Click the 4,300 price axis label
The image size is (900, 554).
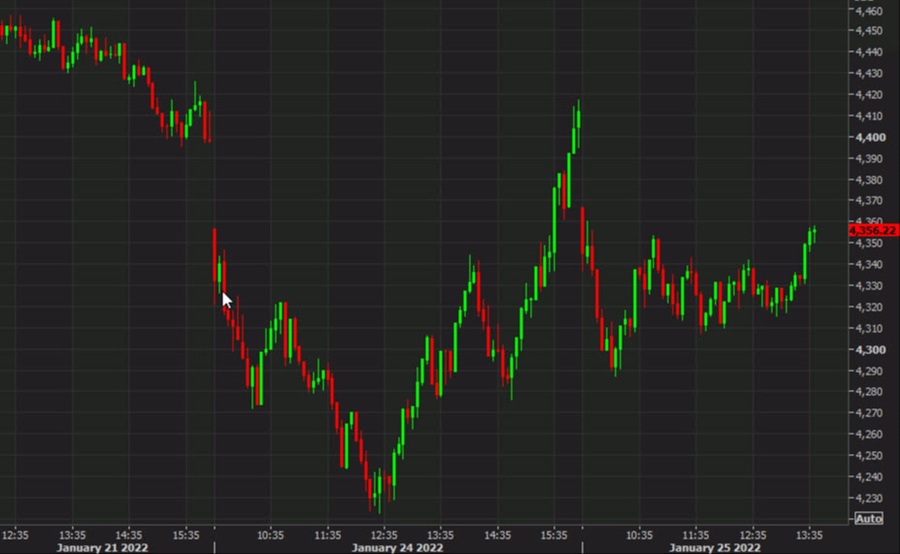tap(866, 350)
